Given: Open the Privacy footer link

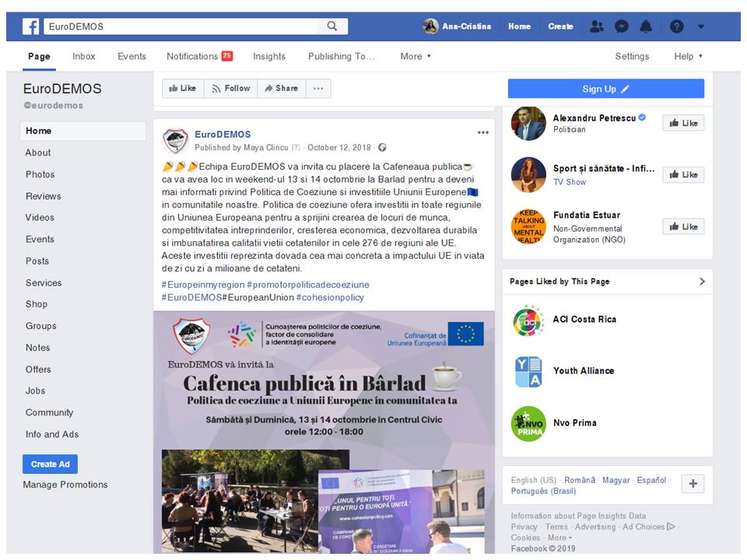Looking at the screenshot, I should click(524, 527).
